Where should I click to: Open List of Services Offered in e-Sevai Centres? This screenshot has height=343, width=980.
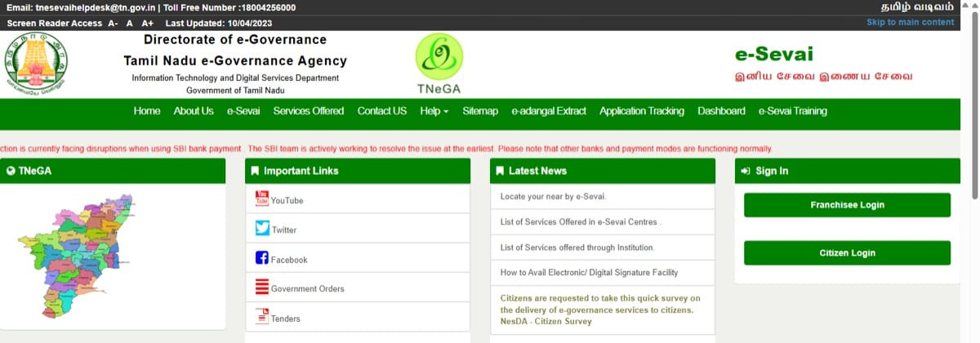(580, 222)
